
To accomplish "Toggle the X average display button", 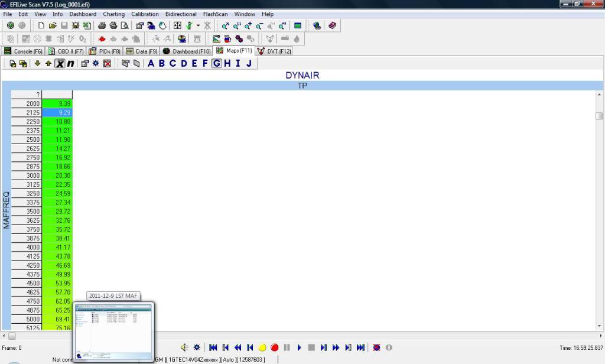I will pos(60,63).
